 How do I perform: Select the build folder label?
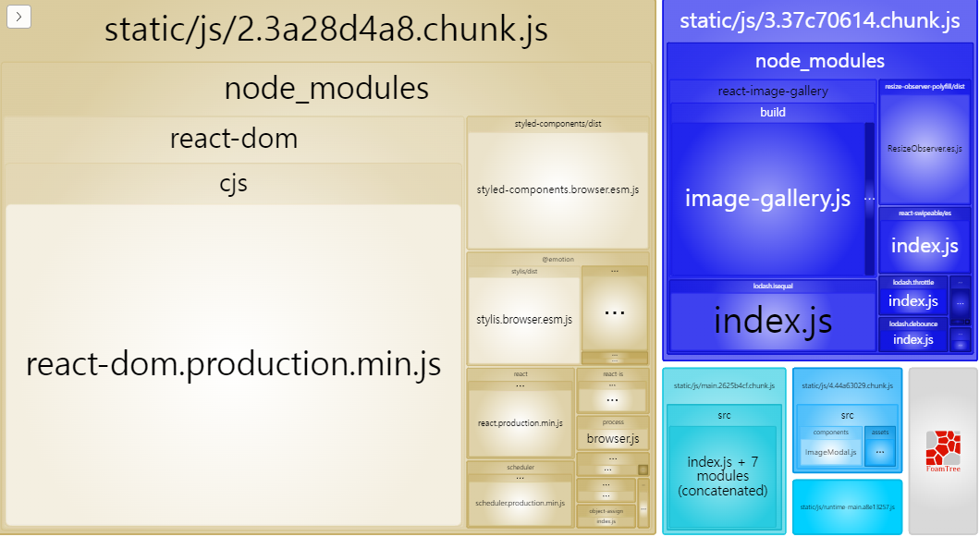tap(773, 113)
